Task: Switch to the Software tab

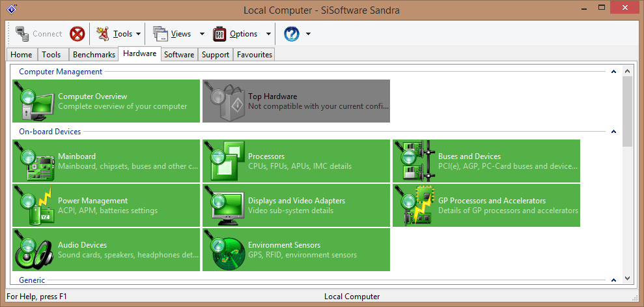Action: [x=179, y=54]
